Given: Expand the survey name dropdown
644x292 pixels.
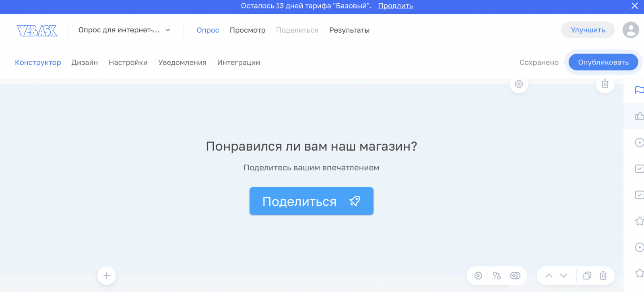Looking at the screenshot, I should tap(168, 30).
